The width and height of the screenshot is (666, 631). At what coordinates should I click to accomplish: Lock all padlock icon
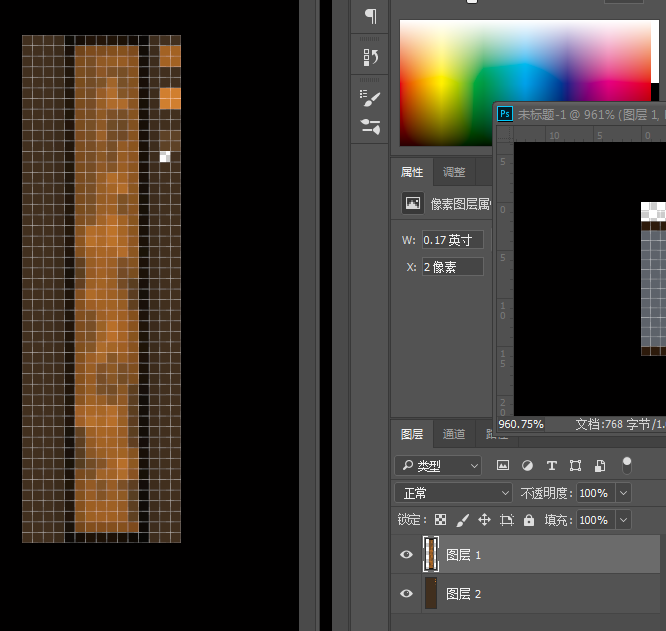pos(529,520)
